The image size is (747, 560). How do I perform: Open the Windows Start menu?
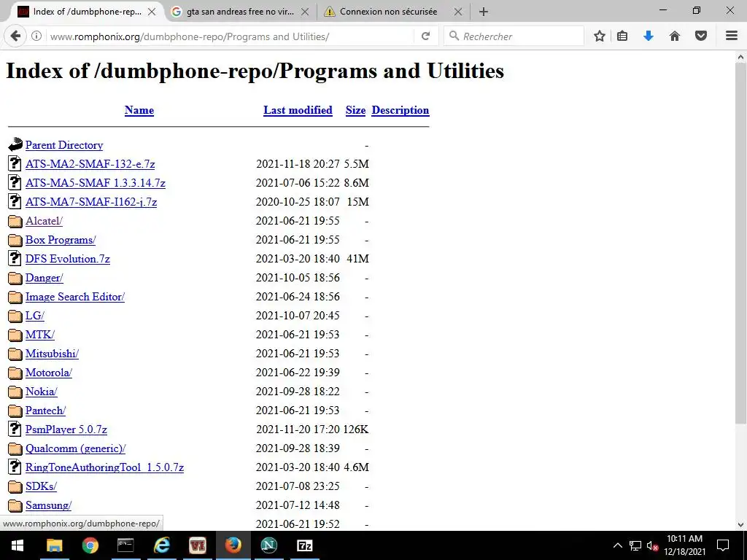click(18, 545)
